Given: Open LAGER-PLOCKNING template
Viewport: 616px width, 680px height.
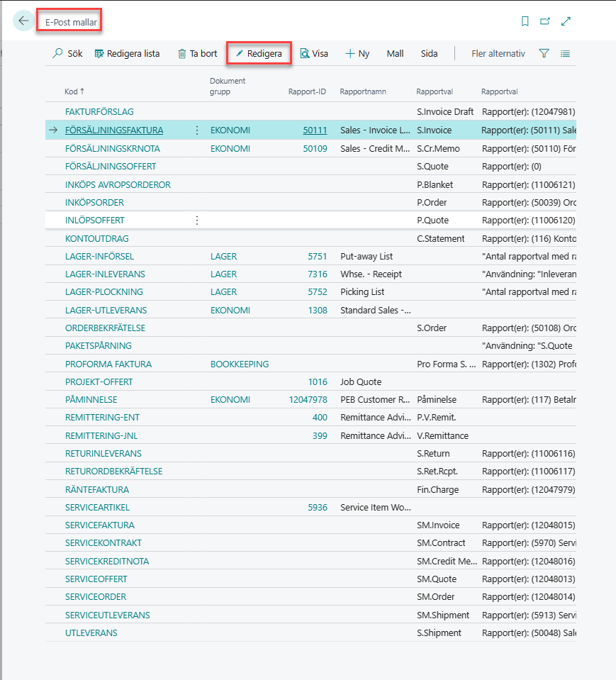Looking at the screenshot, I should point(104,292).
